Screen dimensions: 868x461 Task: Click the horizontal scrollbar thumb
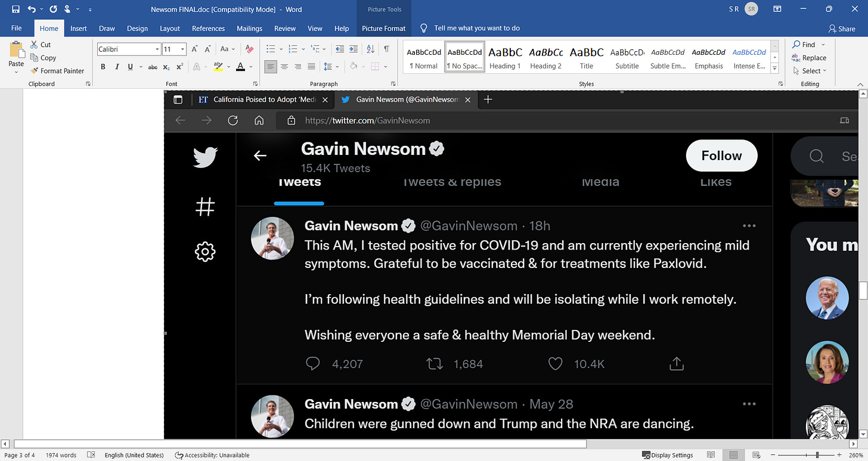click(x=300, y=444)
